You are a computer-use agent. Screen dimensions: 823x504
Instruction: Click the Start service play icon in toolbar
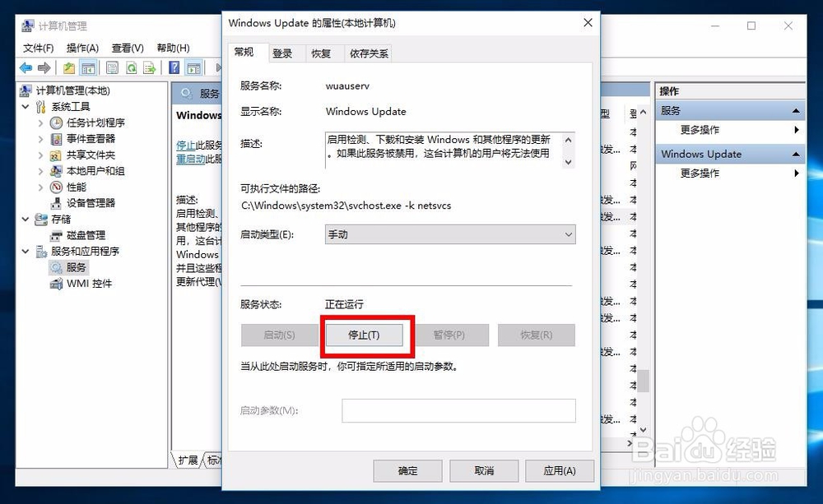tap(218, 67)
